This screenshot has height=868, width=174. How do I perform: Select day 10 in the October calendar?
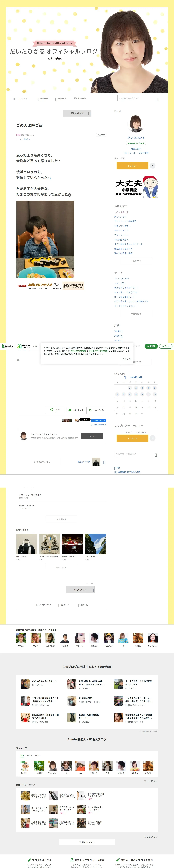pyautogui.click(x=142, y=394)
